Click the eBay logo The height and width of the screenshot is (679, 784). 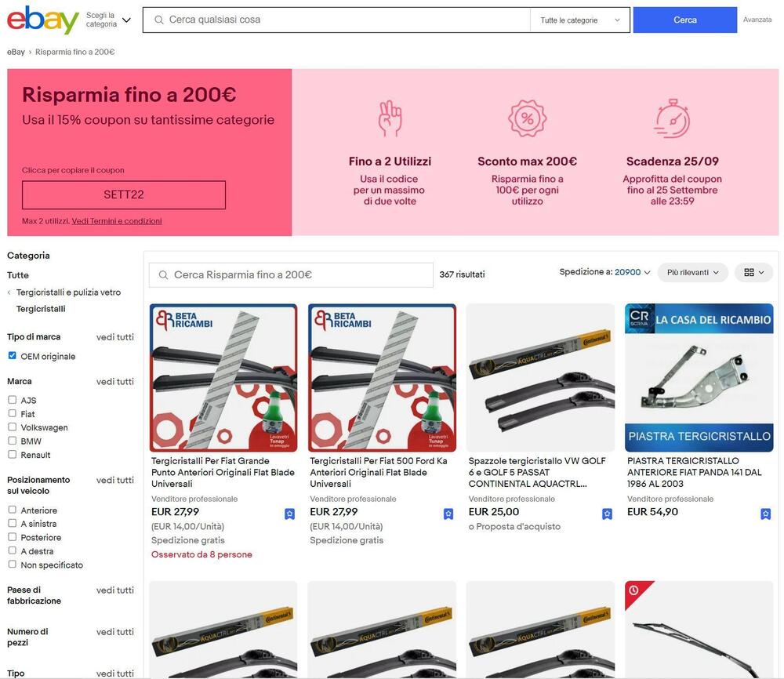[43, 20]
